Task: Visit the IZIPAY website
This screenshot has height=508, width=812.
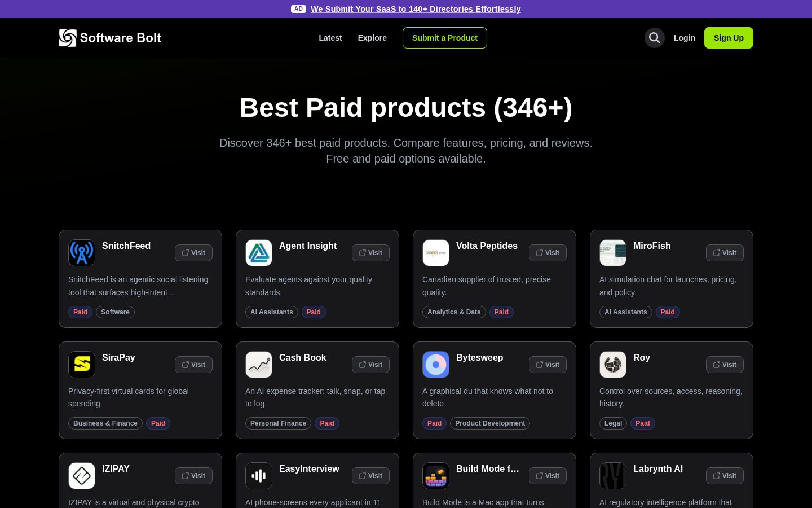Action: click(x=193, y=476)
